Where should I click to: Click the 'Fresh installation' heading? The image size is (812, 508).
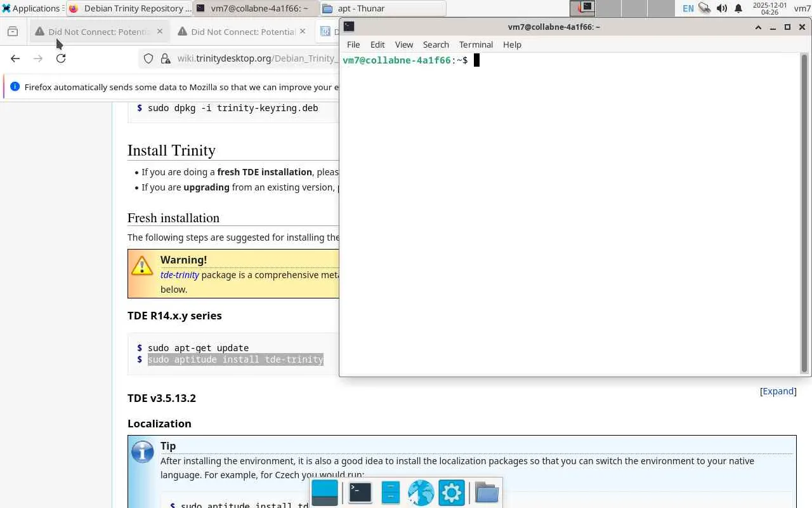(173, 218)
